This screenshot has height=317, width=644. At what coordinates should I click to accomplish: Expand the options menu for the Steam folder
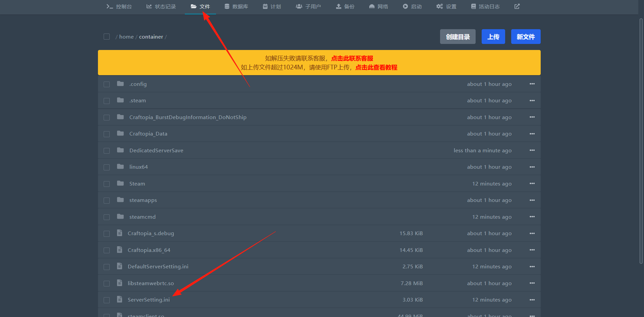[532, 183]
